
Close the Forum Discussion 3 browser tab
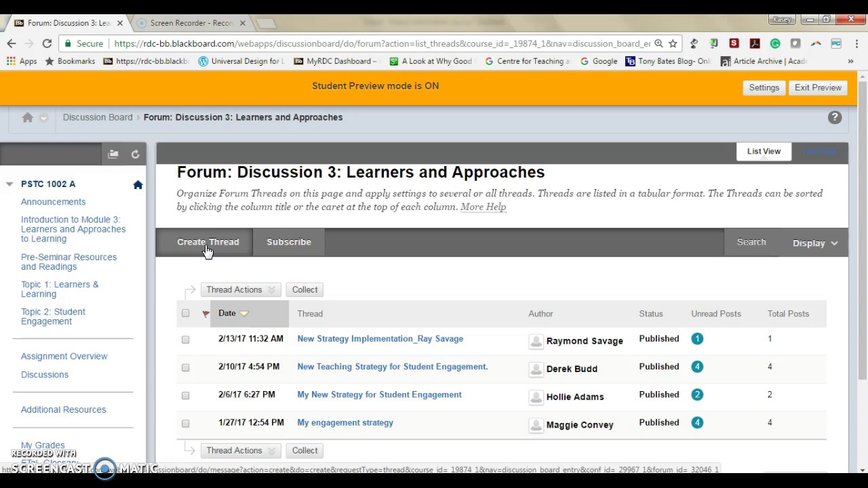pyautogui.click(x=120, y=23)
